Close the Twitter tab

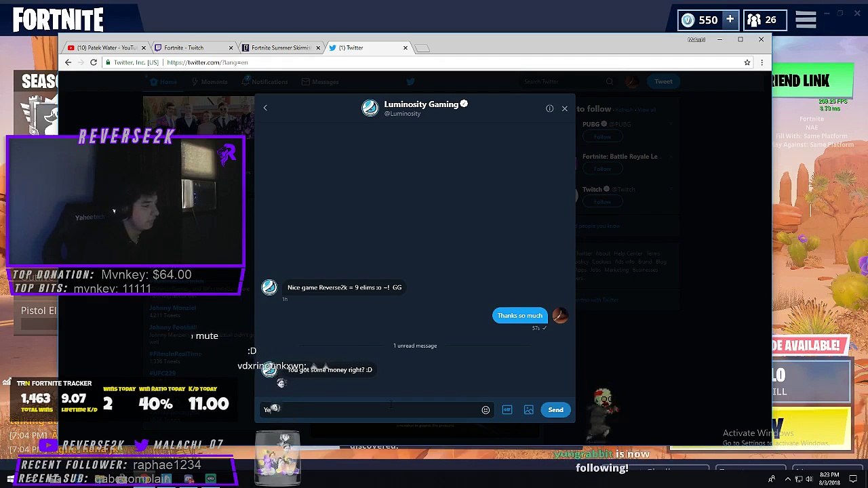tap(405, 47)
